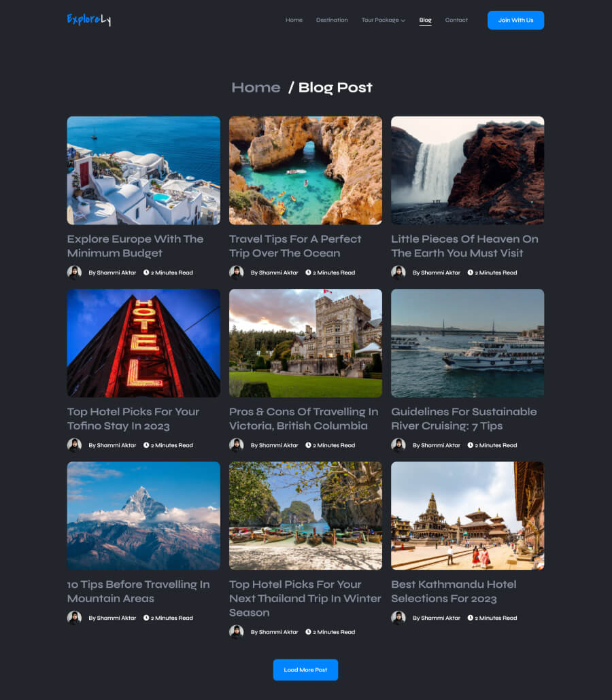Screen dimensions: 612x700
Task: Go to the Contact page
Action: (x=456, y=20)
